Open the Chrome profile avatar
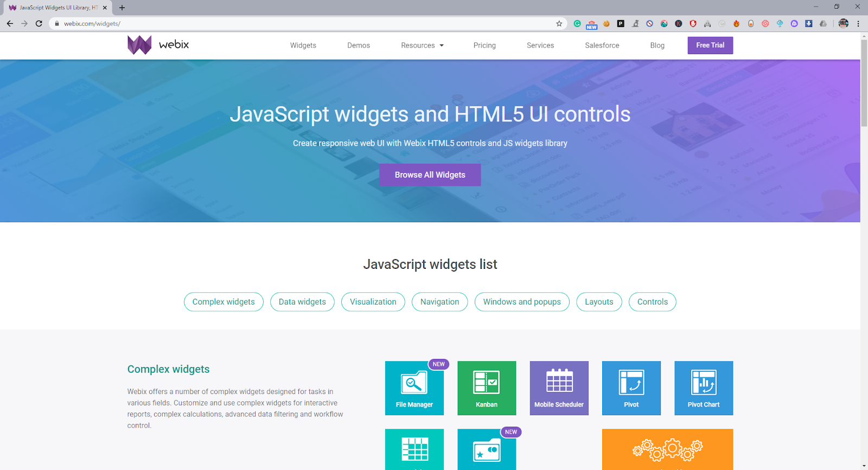The width and height of the screenshot is (868, 470). tap(843, 23)
